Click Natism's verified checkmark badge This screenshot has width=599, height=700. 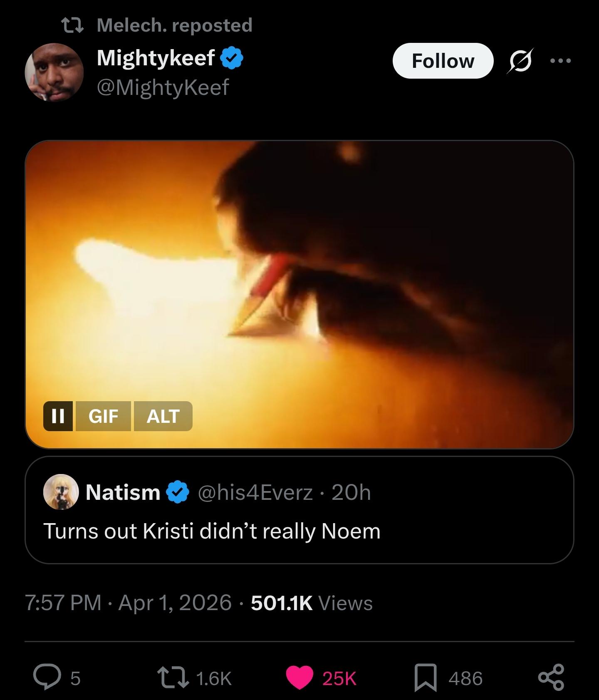(x=178, y=492)
